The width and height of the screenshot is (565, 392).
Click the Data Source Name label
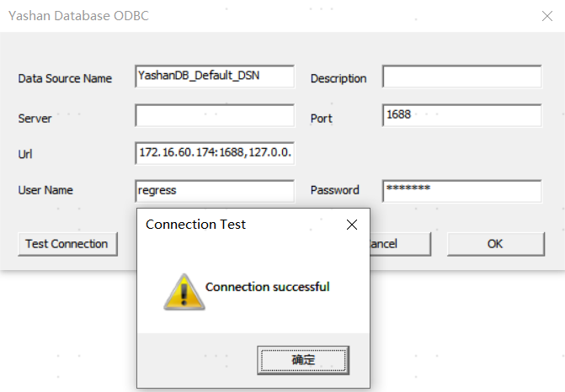[x=65, y=78]
